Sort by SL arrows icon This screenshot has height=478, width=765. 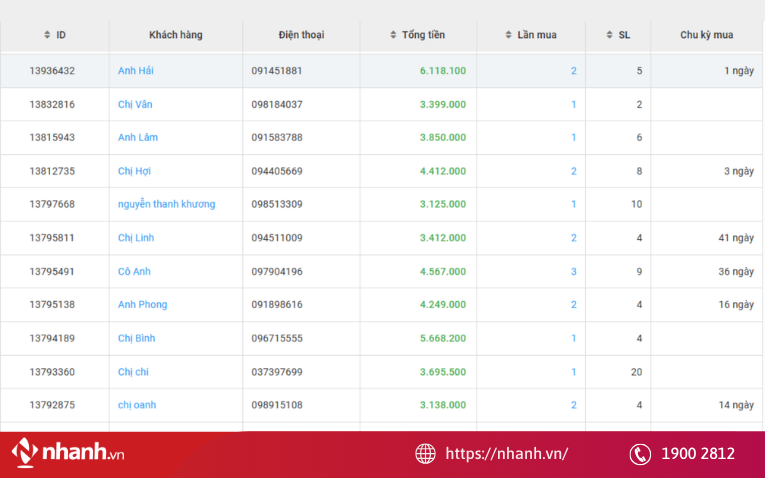(609, 35)
